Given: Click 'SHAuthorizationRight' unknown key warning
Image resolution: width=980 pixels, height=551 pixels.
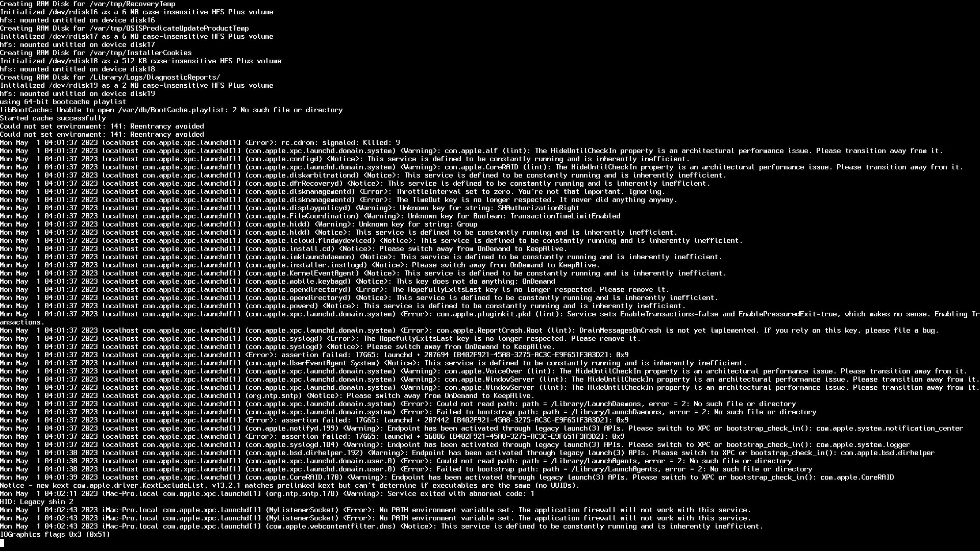Looking at the screenshot, I should pos(539,208).
